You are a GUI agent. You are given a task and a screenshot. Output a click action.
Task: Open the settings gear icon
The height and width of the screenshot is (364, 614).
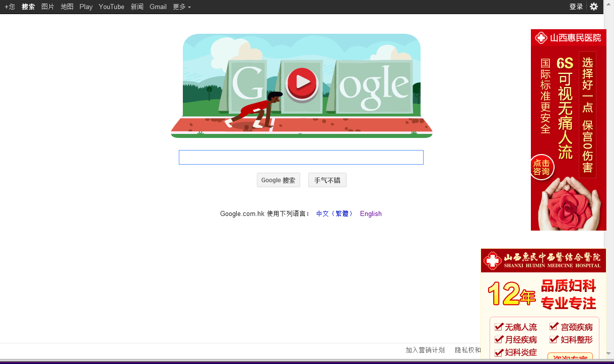pyautogui.click(x=594, y=7)
